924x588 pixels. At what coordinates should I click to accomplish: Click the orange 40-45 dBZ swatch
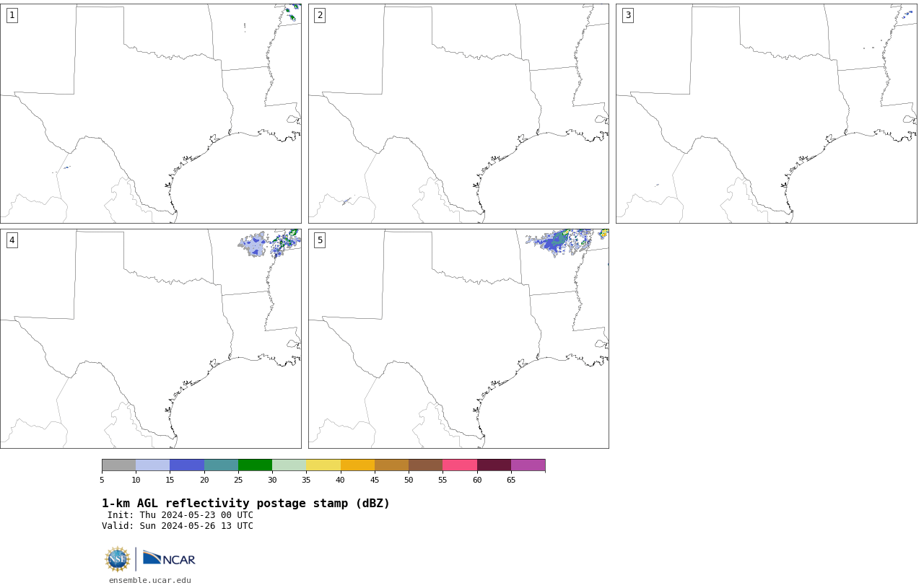pyautogui.click(x=357, y=465)
